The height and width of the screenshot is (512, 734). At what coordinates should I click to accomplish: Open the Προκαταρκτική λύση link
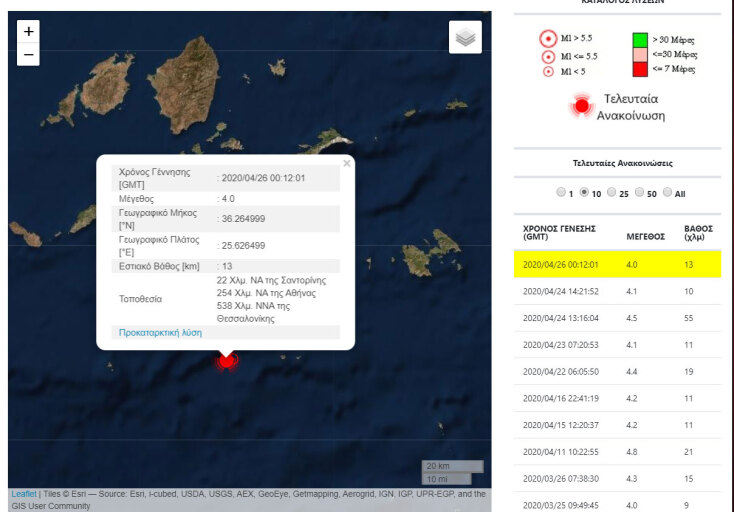pos(160,332)
